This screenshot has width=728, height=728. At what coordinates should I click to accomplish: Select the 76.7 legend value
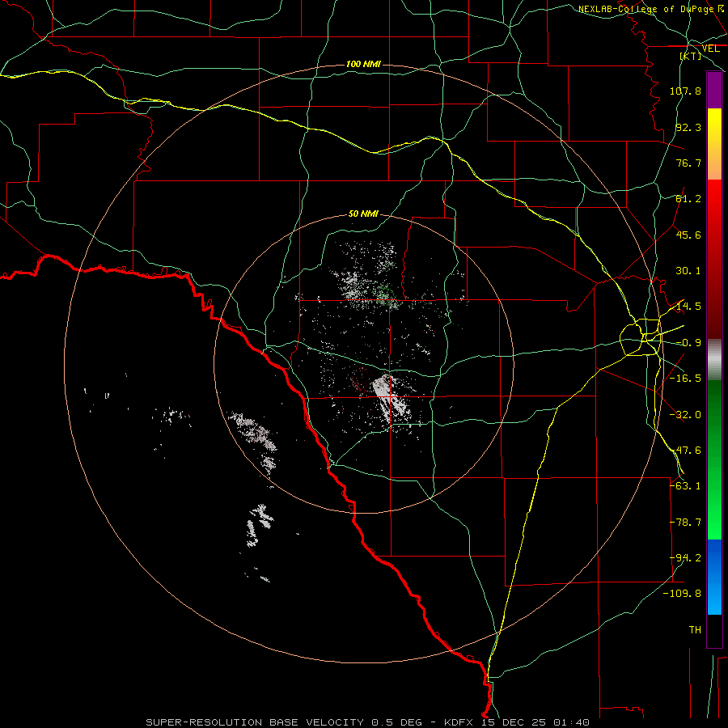coord(688,163)
